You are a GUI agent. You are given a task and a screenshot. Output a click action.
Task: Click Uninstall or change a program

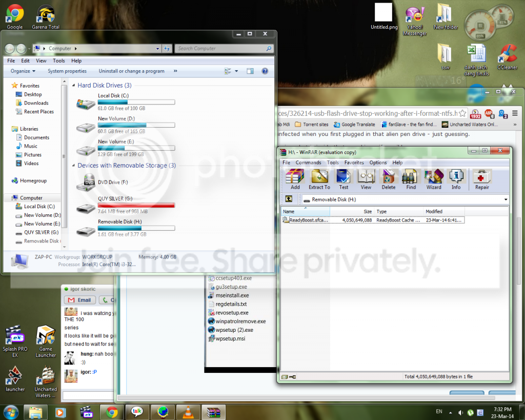132,71
